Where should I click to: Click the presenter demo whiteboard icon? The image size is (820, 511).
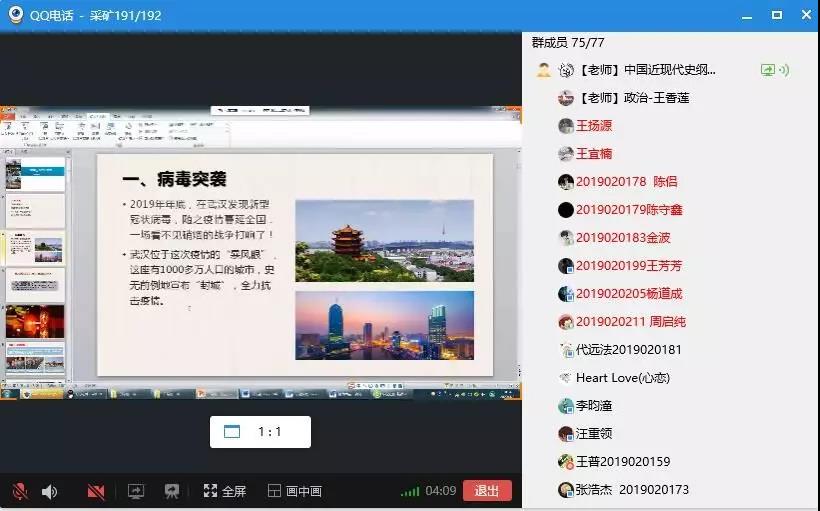172,491
